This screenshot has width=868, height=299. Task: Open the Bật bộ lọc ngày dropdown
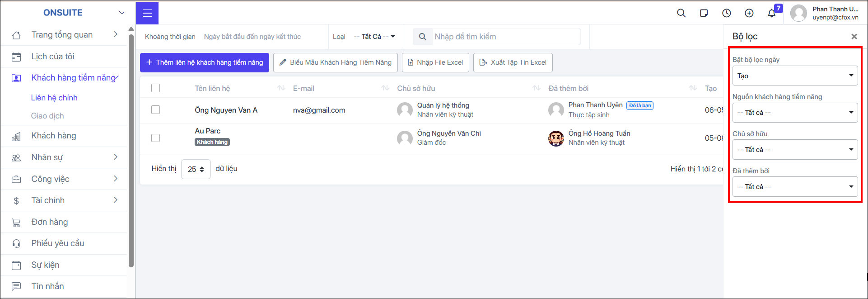(795, 76)
